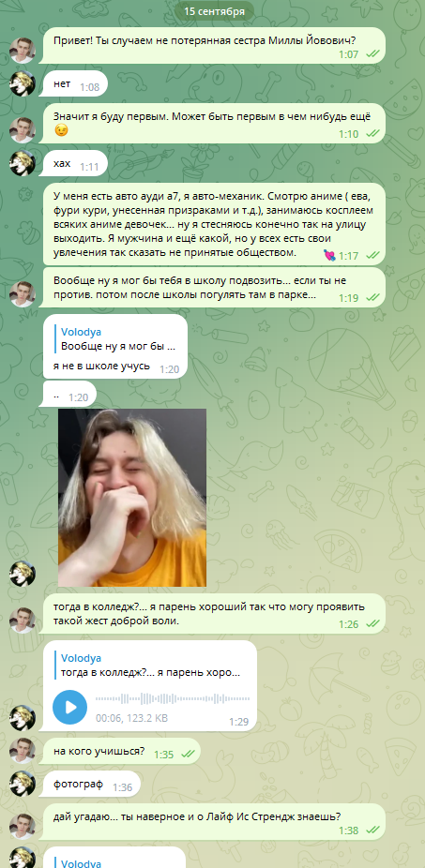Click the 'тогда в колледж?' message bubble
The width and height of the screenshot is (425, 868).
214,614
